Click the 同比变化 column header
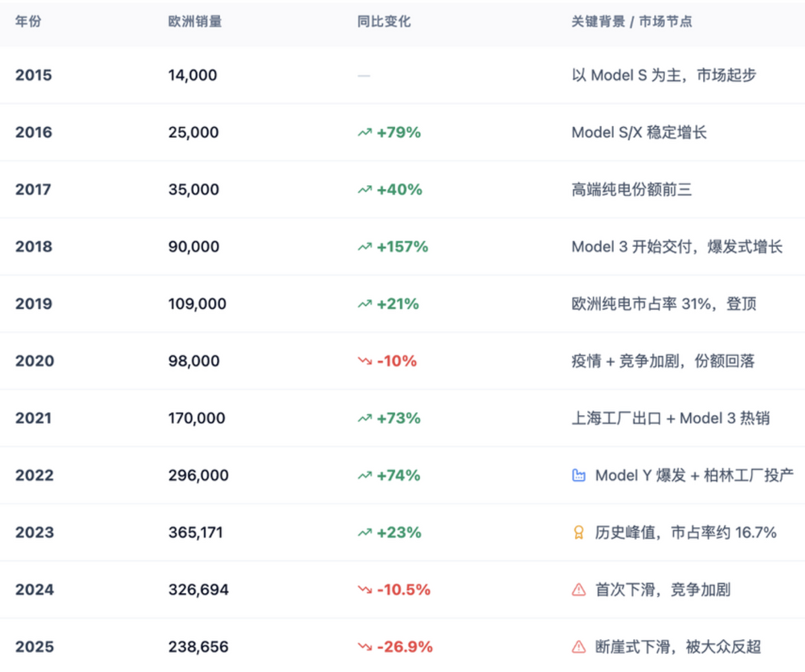Image resolution: width=805 pixels, height=672 pixels. pyautogui.click(x=384, y=21)
